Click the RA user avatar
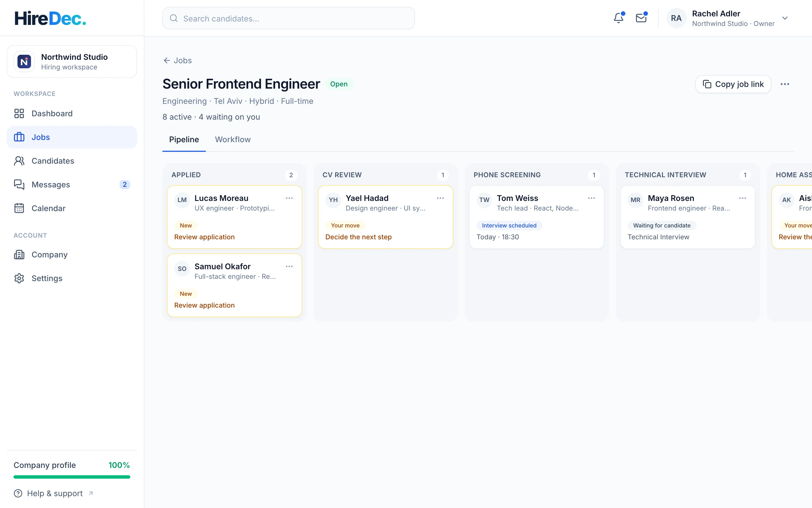812x508 pixels. click(x=676, y=18)
